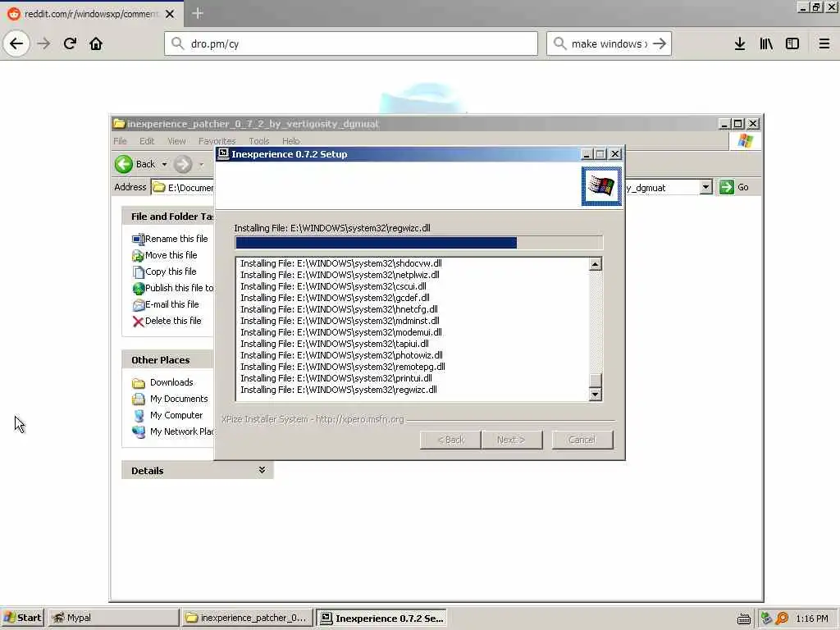The image size is (840, 630).
Task: Open the Explorer Back history dropdown arrow
Action: [x=164, y=164]
